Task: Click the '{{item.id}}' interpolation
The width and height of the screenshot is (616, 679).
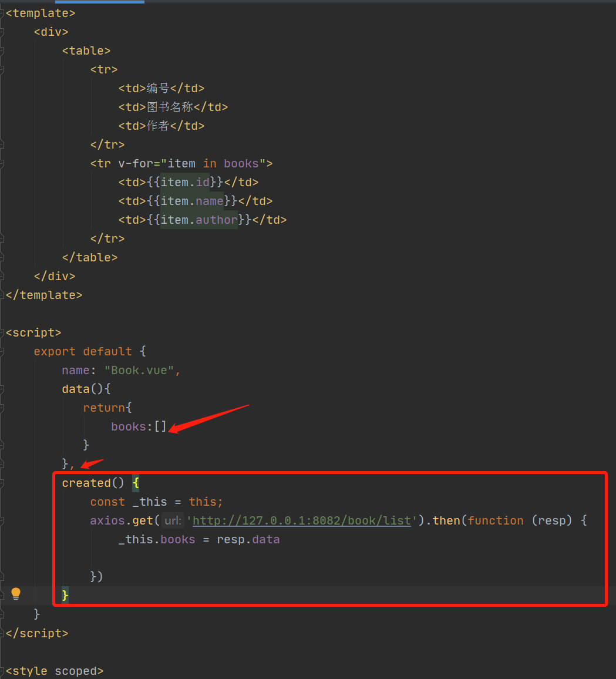Action: coord(185,182)
